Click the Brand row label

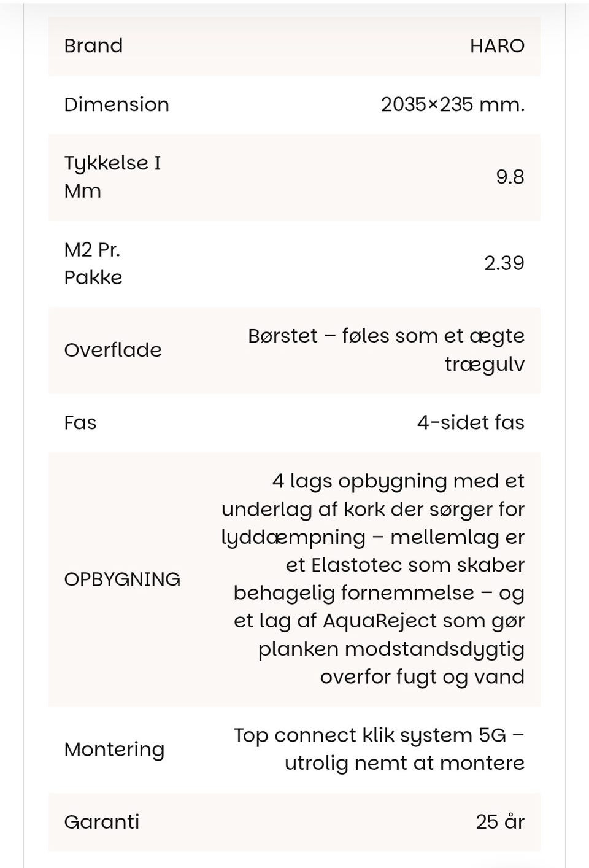[93, 46]
